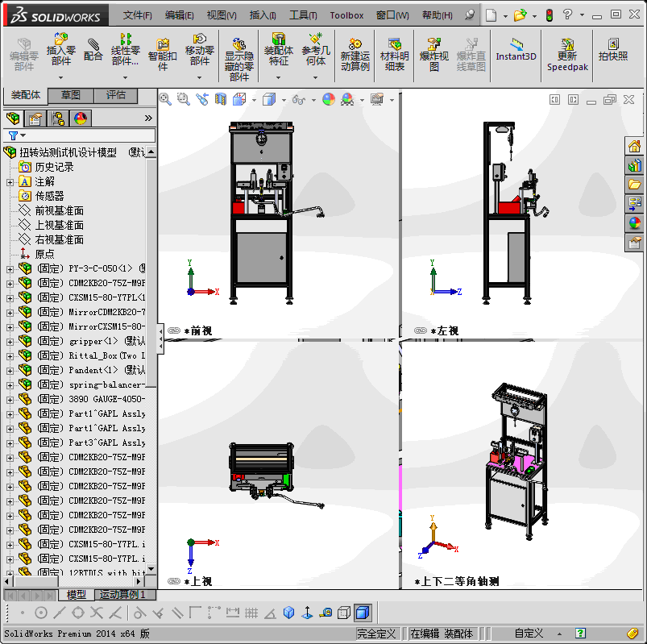Switch to the 草图 tab
This screenshot has width=647, height=644.
[71, 95]
